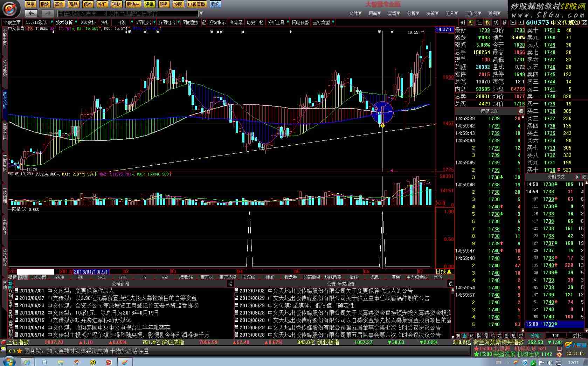Go forward with the right arrow button
This screenshot has height=366, width=588.
[47, 13]
